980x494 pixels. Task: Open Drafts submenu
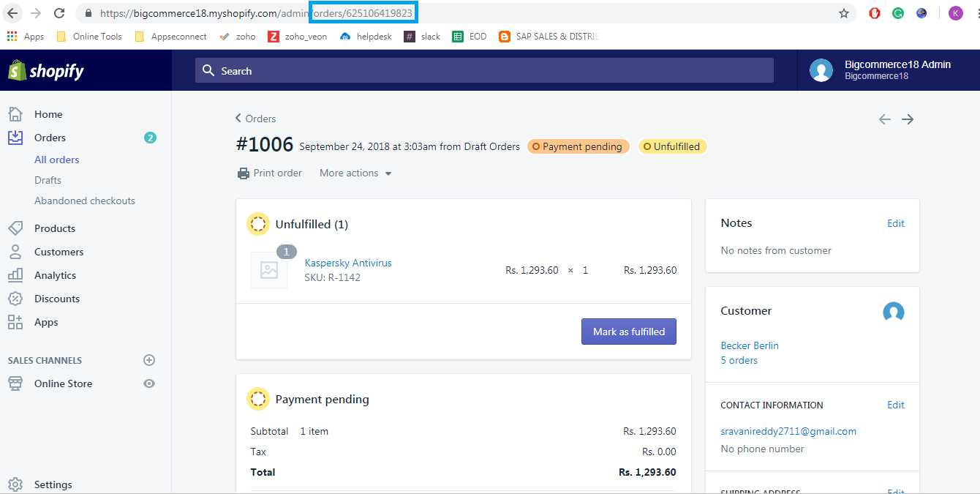48,180
